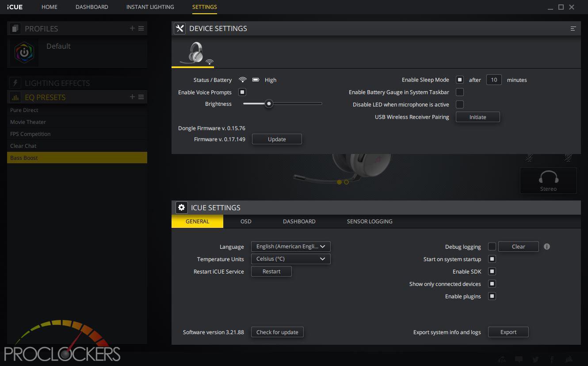588x366 pixels.
Task: Click the right muted microphone icon
Action: tap(568, 158)
